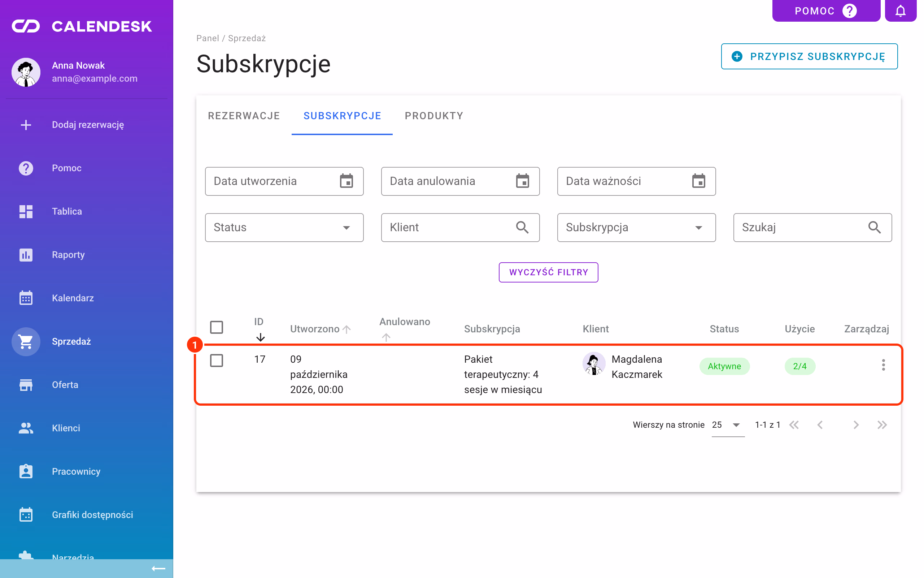
Task: Click the Klient column header
Action: pyautogui.click(x=595, y=329)
